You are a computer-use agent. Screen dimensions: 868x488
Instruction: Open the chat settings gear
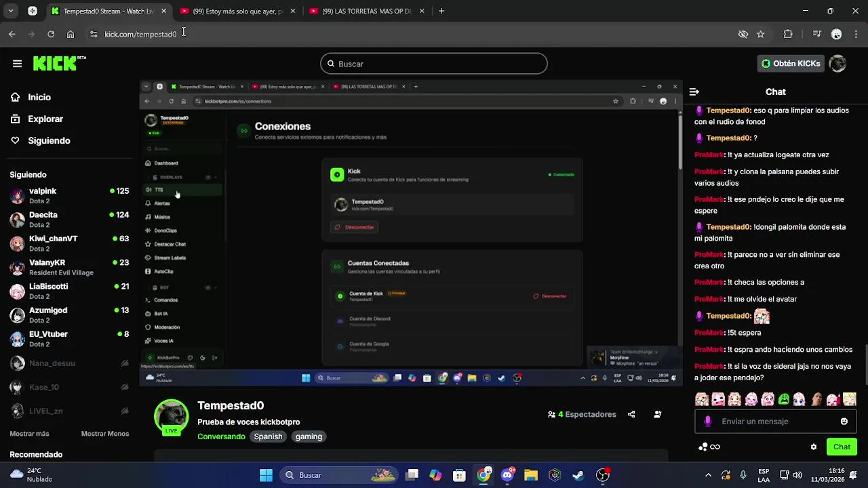(x=814, y=447)
